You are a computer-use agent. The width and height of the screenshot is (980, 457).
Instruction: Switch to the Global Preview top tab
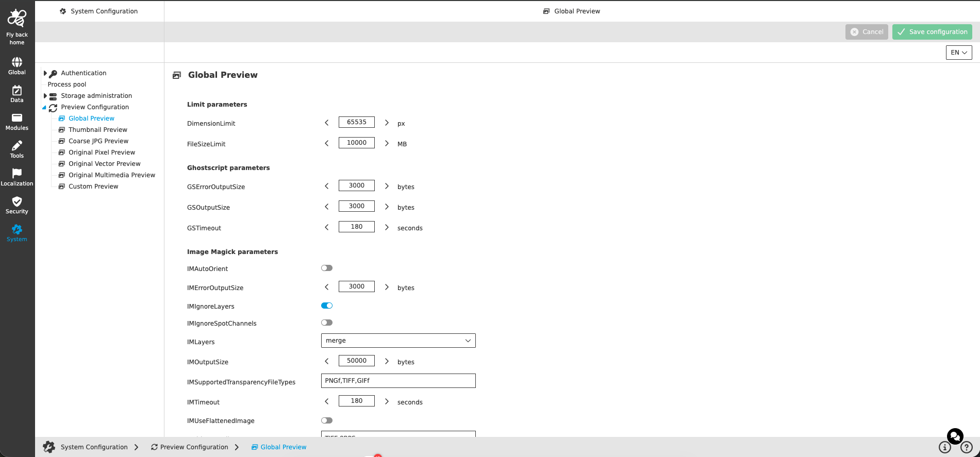tap(572, 11)
